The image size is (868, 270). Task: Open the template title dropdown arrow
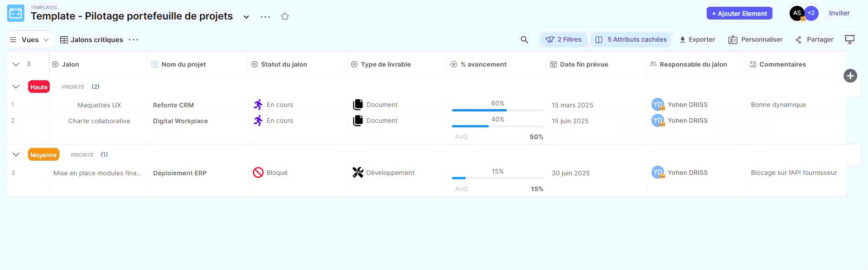246,17
